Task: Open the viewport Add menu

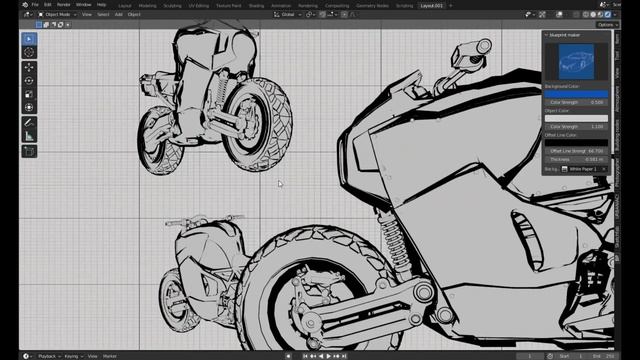Action: 118,14
